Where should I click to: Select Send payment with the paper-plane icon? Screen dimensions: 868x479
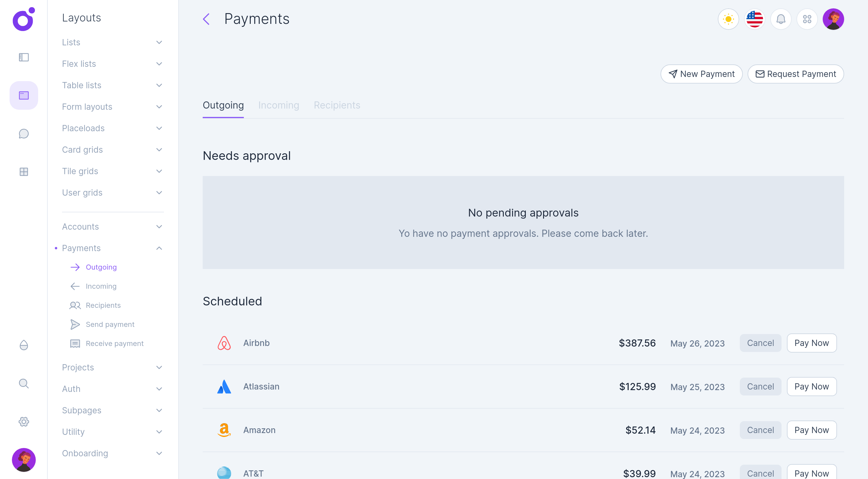[110, 324]
